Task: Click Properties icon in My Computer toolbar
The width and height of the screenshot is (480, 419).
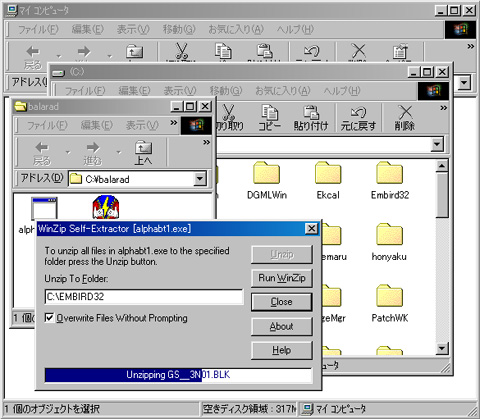Action: (400, 51)
